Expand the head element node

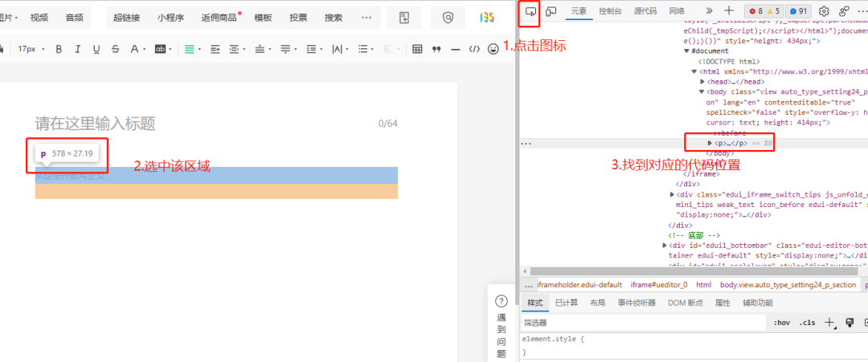click(x=702, y=82)
